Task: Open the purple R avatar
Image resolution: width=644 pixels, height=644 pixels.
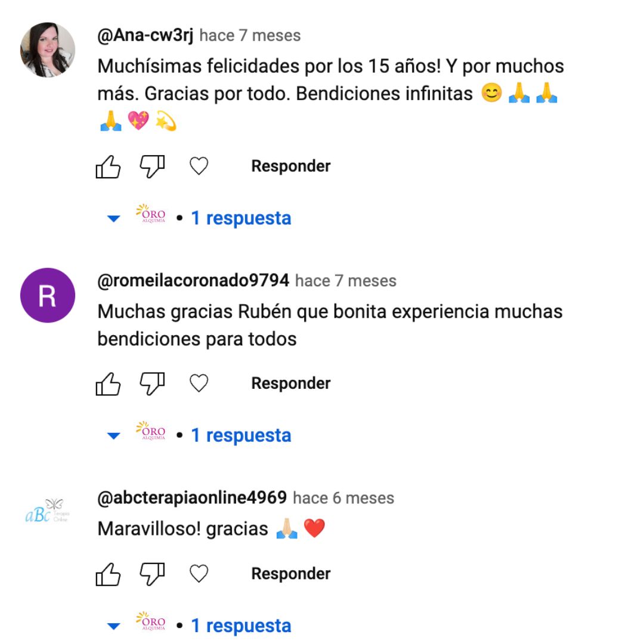Action: (x=48, y=295)
